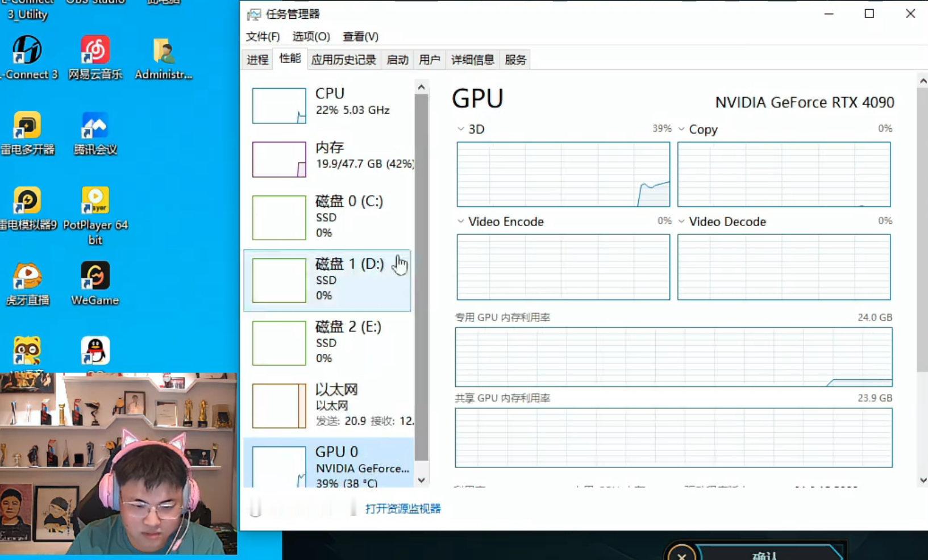Open the 选项(O) menu

(311, 36)
